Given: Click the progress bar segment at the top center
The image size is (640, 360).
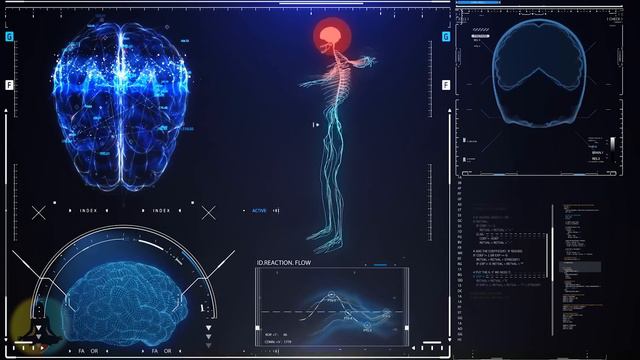Looking at the screenshot, I should click(x=321, y=3).
